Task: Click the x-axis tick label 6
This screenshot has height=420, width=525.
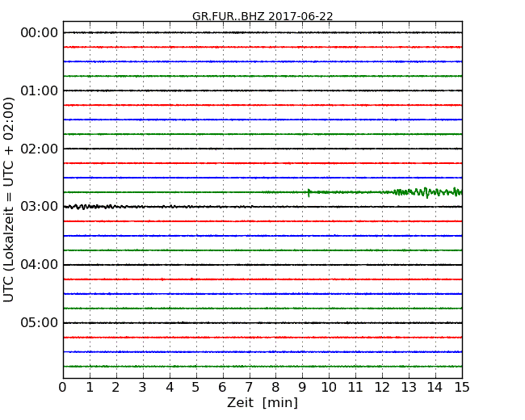Action: coord(222,388)
